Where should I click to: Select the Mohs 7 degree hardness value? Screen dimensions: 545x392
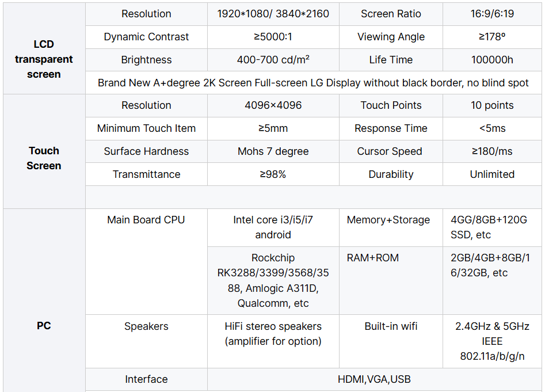point(273,151)
